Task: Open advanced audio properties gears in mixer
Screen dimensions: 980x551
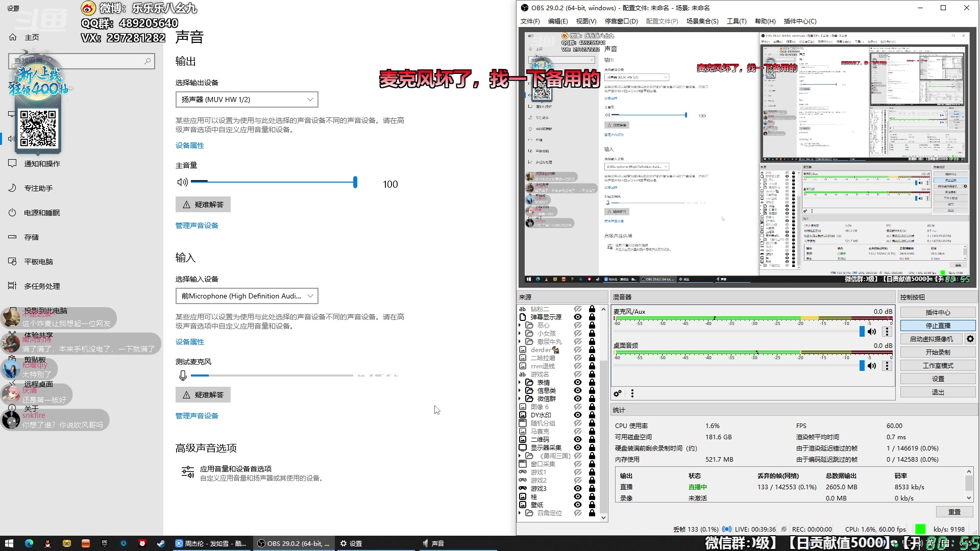Action: click(618, 393)
